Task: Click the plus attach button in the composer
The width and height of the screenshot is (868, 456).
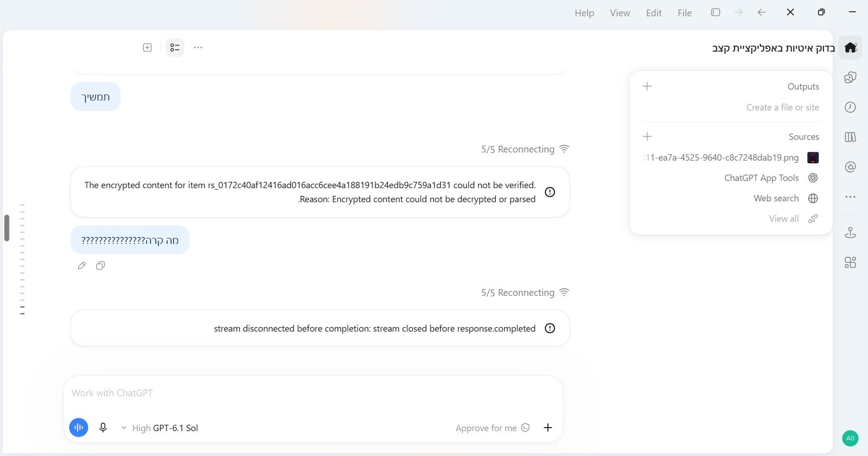Action: click(548, 427)
